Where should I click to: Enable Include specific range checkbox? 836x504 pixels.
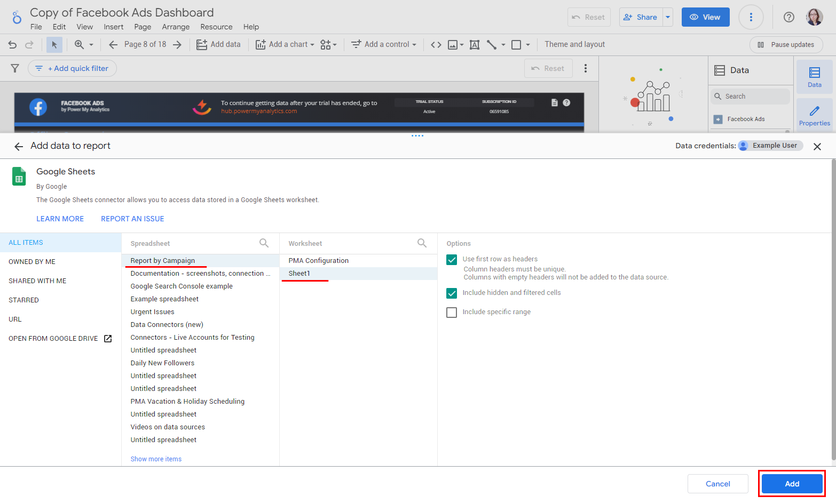452,313
